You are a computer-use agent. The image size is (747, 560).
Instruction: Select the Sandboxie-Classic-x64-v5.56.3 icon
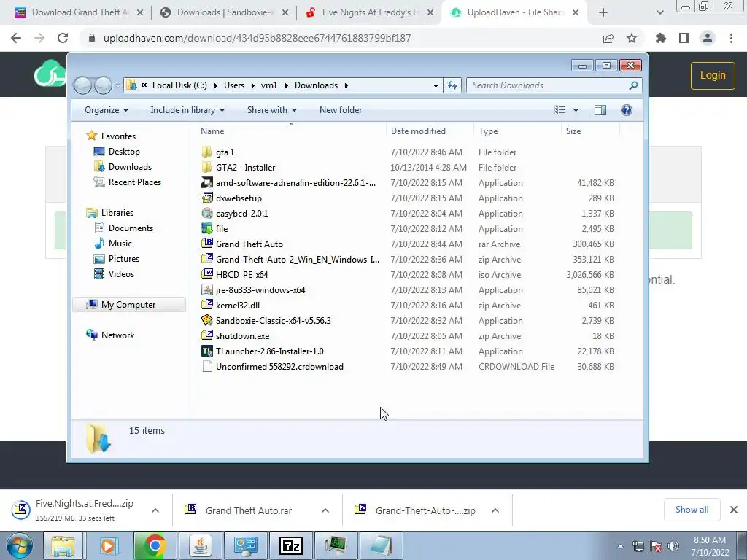coord(206,321)
